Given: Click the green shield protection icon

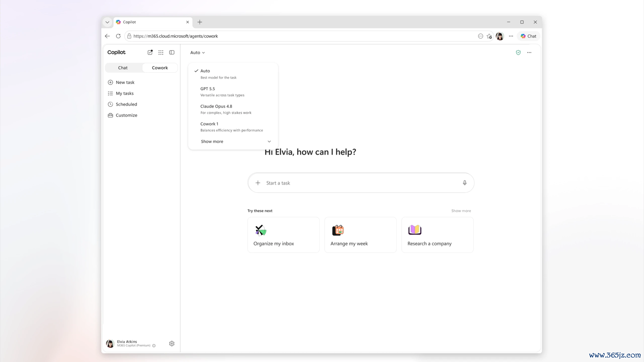Looking at the screenshot, I should click(x=518, y=53).
